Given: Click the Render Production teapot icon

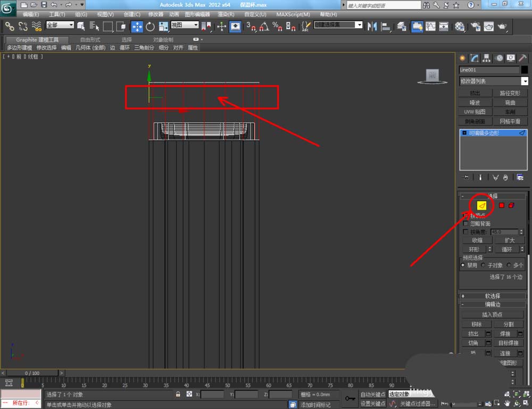Looking at the screenshot, I should point(502,27).
